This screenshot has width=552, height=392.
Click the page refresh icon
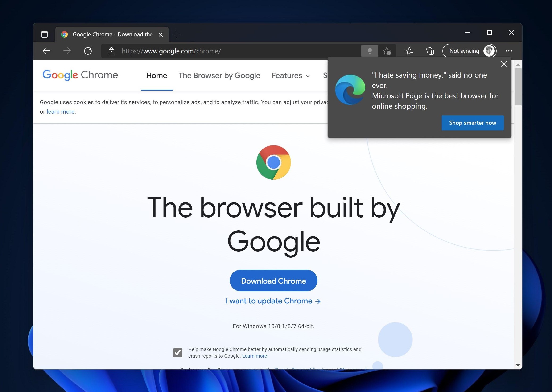[88, 51]
